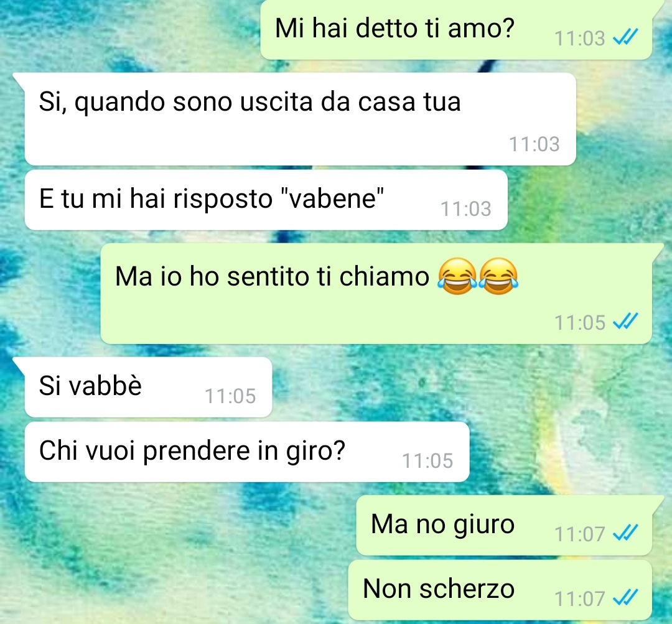
Task: Click the read receipt ticks on 'Non scherzo'
Action: coord(625,598)
